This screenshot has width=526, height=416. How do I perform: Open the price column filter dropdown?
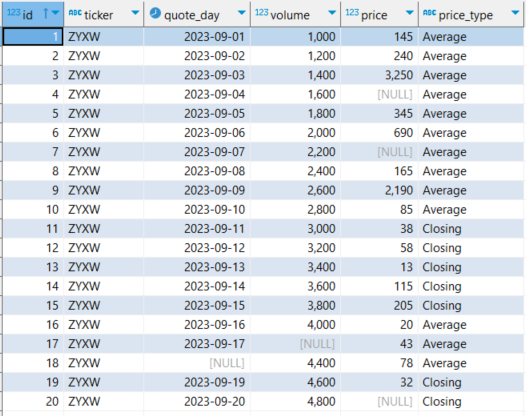tap(410, 13)
